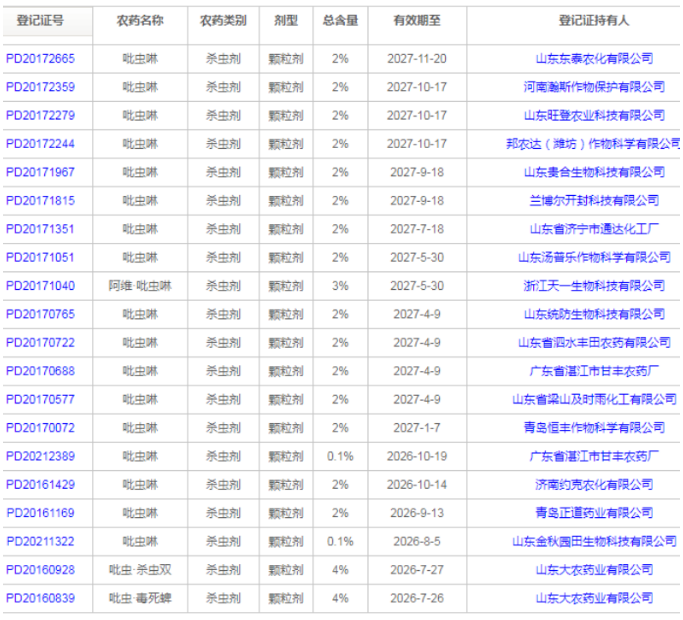
Task: Open registration number PD20170072
Action: pos(41,428)
